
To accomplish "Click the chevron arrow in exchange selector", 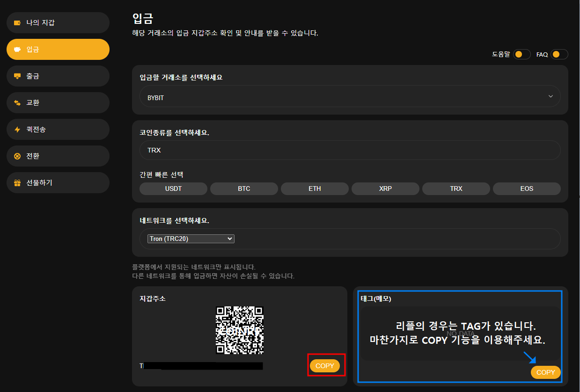I will [551, 96].
